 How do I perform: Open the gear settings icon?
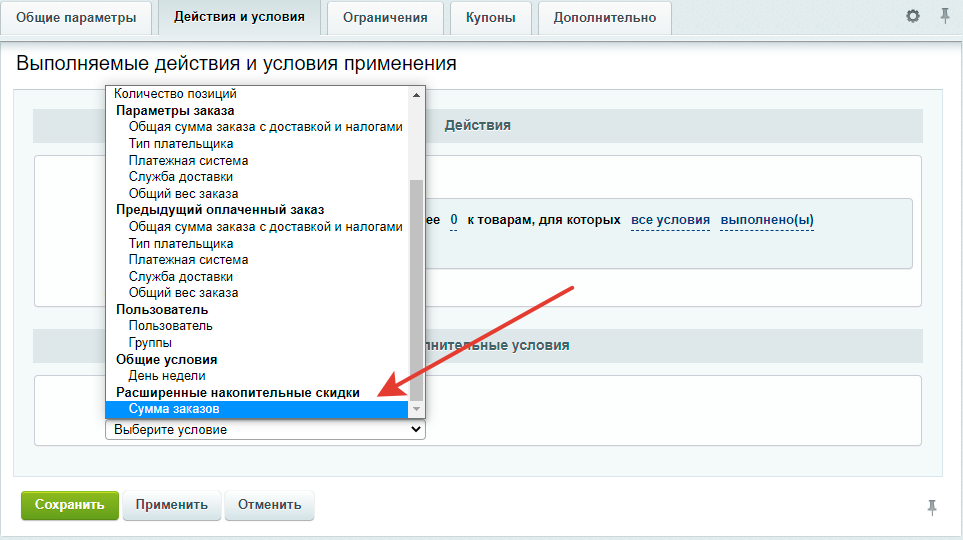913,16
